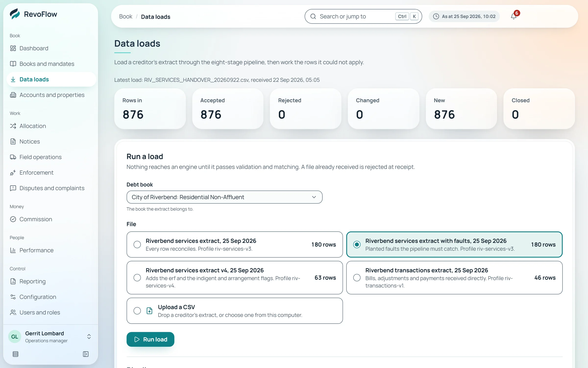Select Riverbend transactions extract radio
This screenshot has width=588, height=368.
[x=357, y=278]
